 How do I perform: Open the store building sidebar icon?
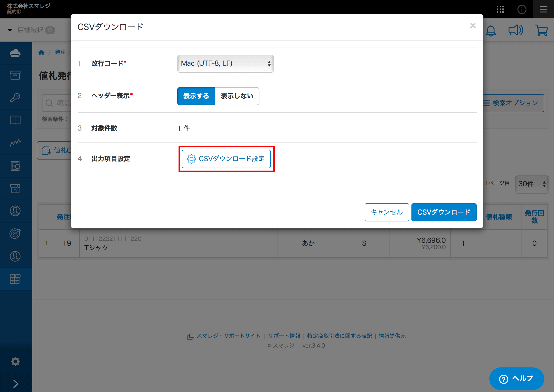pos(15,188)
